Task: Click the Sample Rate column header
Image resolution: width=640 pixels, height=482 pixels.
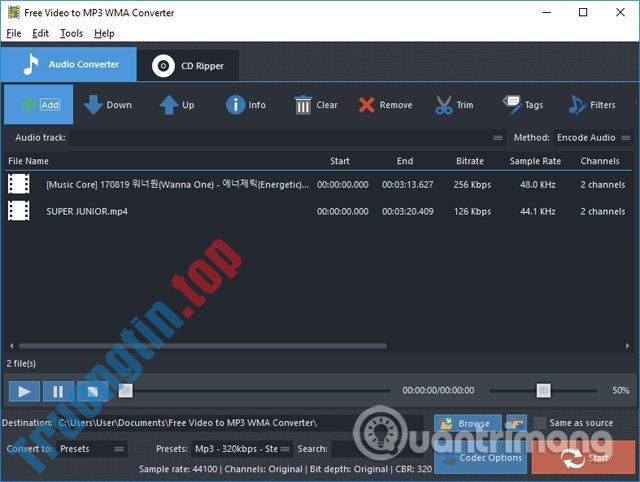Action: (535, 161)
